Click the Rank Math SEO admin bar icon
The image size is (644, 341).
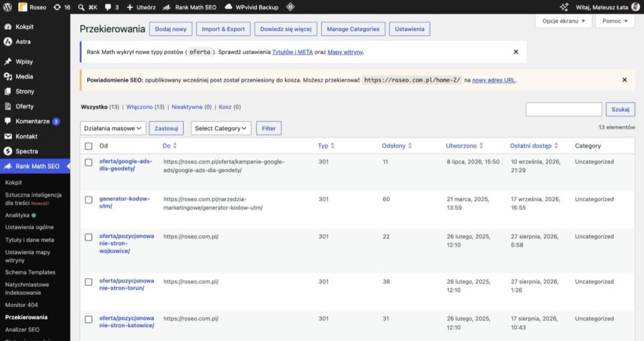click(x=167, y=7)
